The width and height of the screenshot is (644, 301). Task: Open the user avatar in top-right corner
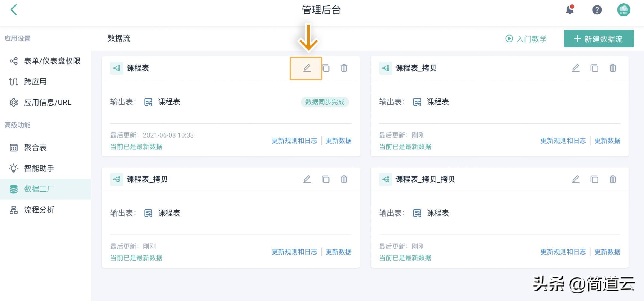624,10
